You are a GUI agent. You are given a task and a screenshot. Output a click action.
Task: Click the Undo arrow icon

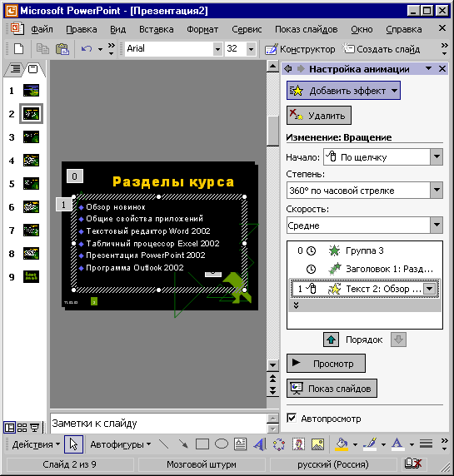87,48
